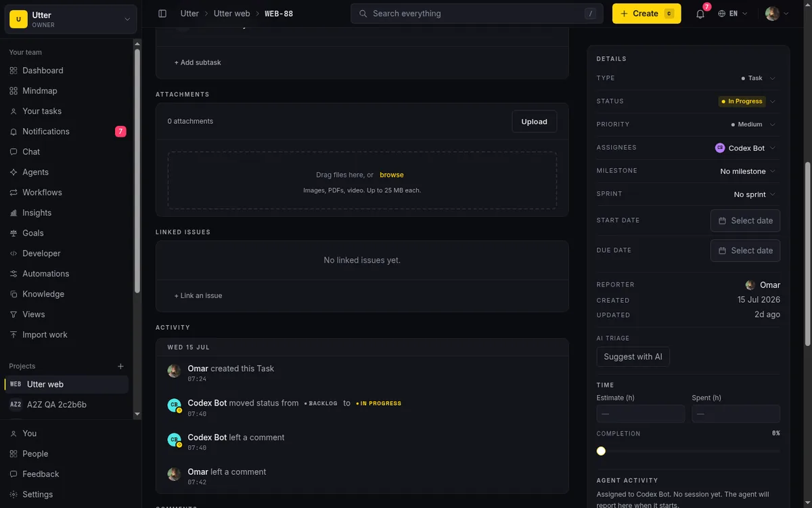Screen dimensions: 812x508
Task: Click Add subtask
Action: pyautogui.click(x=198, y=62)
